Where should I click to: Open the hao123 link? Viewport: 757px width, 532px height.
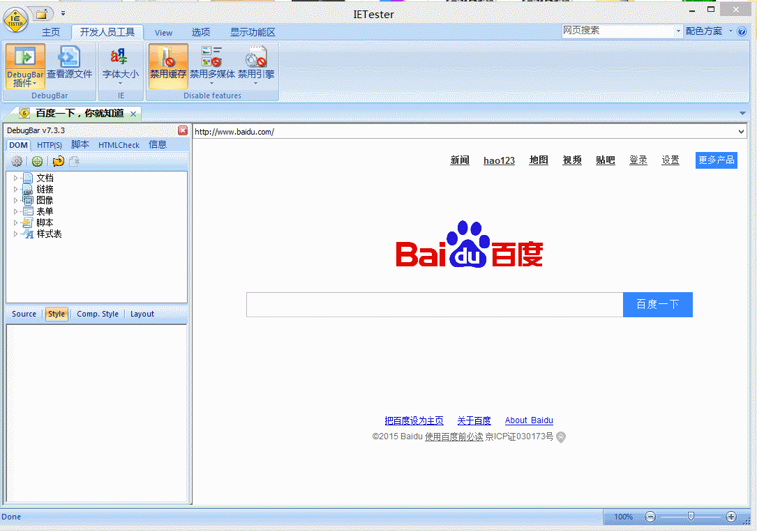point(499,160)
